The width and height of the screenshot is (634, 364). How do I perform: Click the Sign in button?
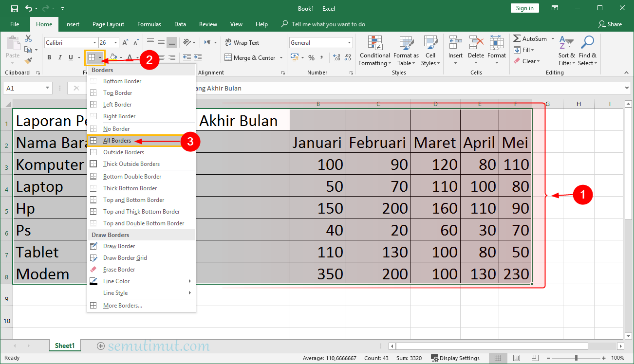[x=525, y=8]
